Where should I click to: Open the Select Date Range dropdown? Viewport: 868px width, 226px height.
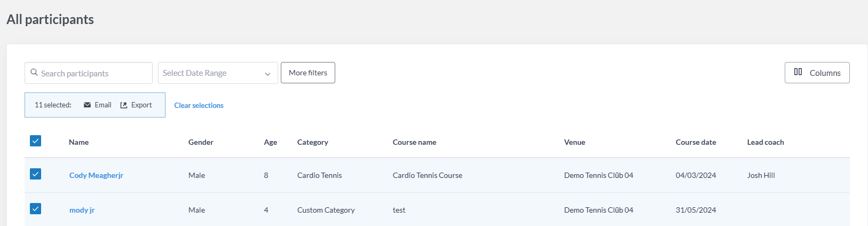(x=211, y=73)
